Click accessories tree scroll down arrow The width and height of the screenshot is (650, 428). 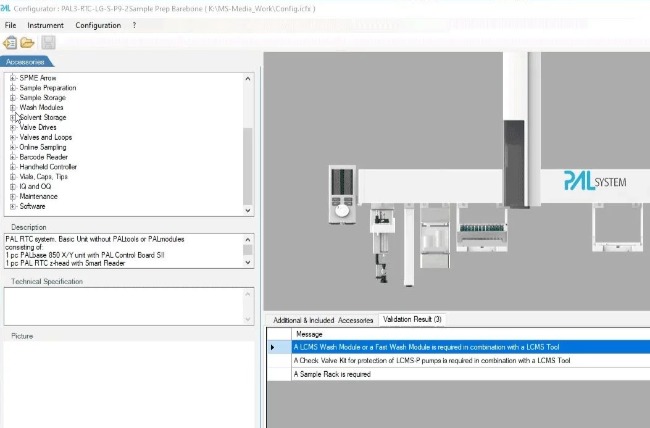point(248,210)
